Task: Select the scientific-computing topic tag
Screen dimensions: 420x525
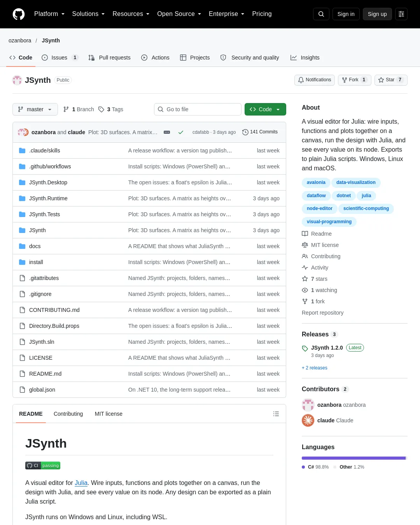Action: click(x=366, y=208)
